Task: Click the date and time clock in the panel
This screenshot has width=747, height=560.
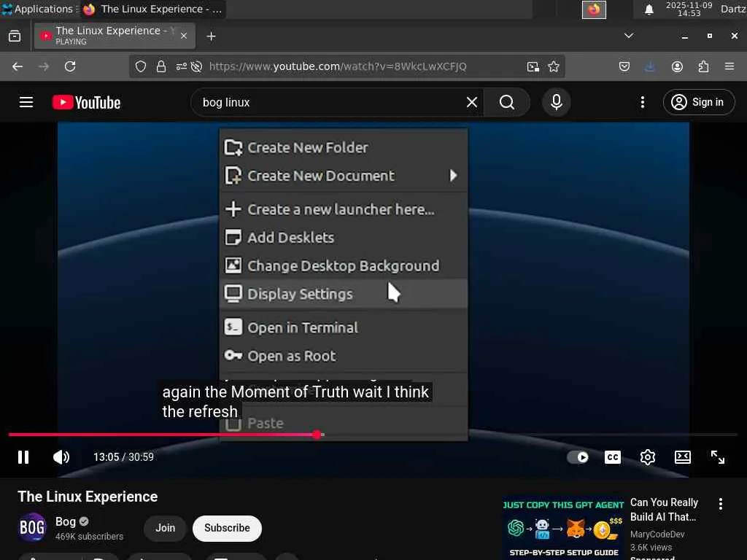Action: pyautogui.click(x=689, y=9)
